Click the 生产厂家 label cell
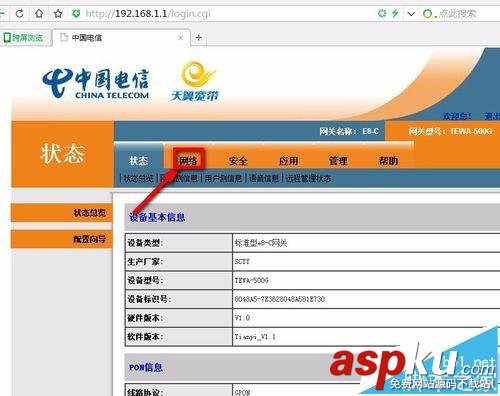Viewport: 500px width, 396px height. point(178,261)
